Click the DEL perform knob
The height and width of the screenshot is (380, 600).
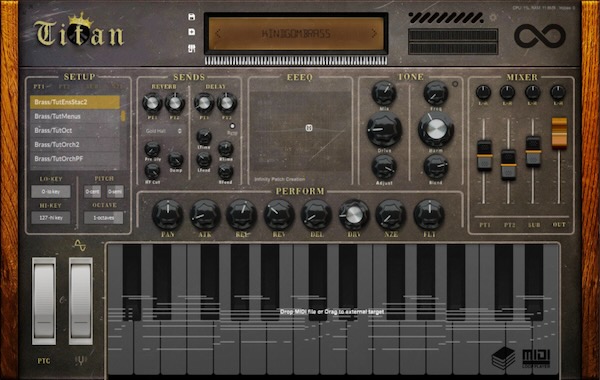point(316,215)
